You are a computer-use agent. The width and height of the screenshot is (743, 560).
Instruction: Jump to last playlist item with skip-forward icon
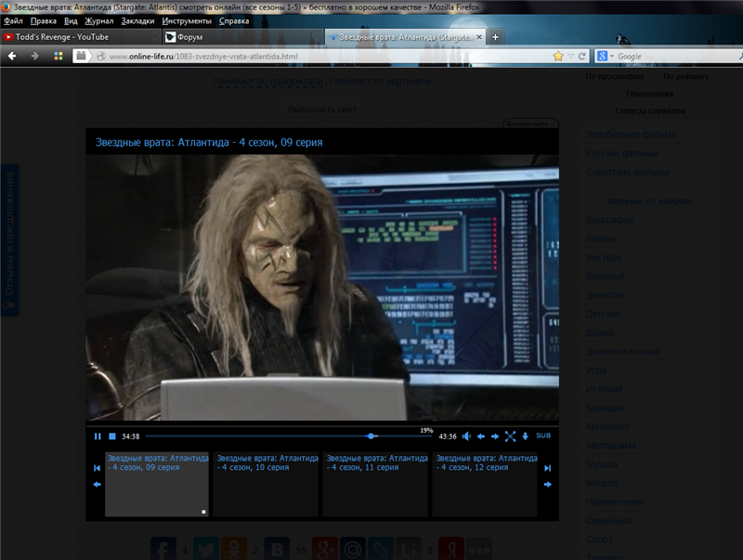point(548,468)
